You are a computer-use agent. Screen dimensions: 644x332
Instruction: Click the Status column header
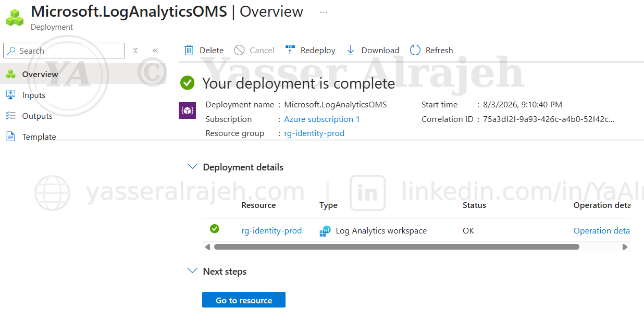pos(474,205)
